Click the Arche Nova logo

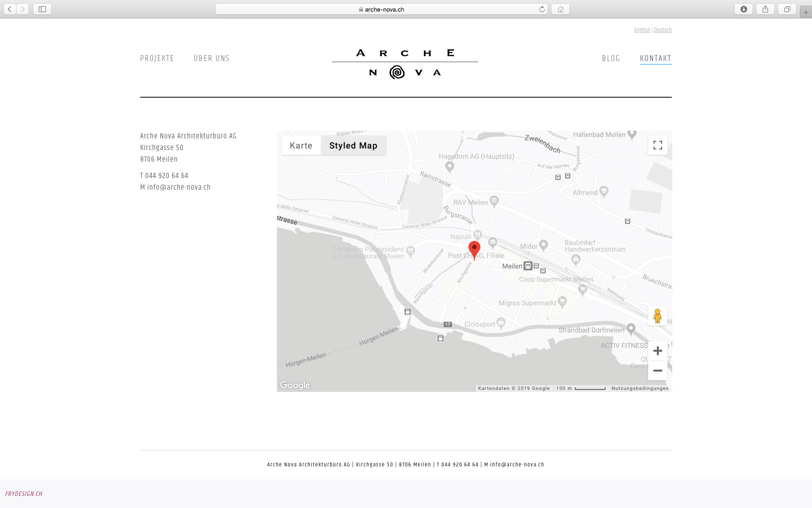click(405, 64)
